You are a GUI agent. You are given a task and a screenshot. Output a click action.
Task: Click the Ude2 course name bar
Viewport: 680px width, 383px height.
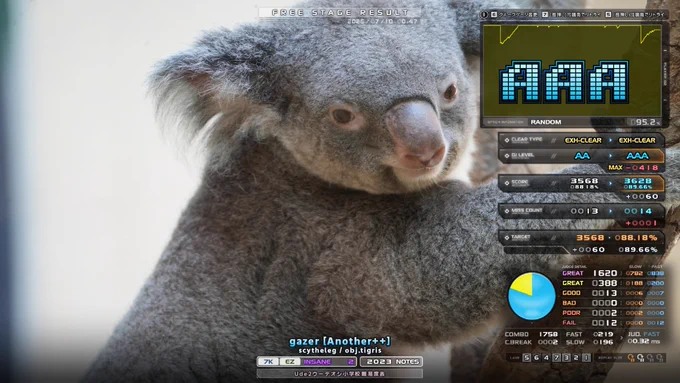[x=340, y=373]
